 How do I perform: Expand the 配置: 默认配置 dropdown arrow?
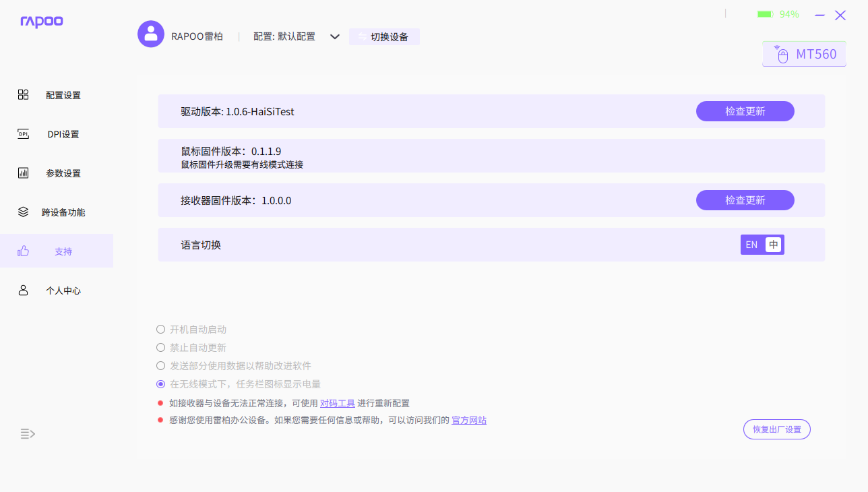(x=335, y=36)
